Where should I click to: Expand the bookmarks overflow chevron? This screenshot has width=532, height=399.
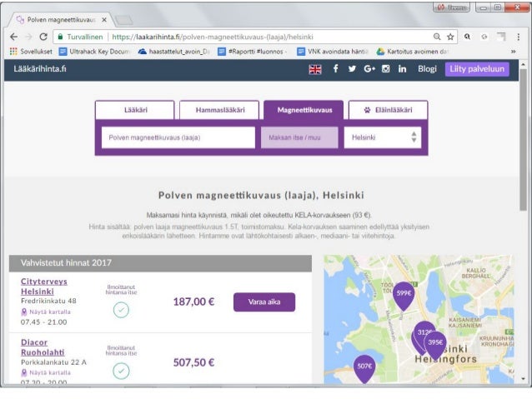click(x=514, y=52)
